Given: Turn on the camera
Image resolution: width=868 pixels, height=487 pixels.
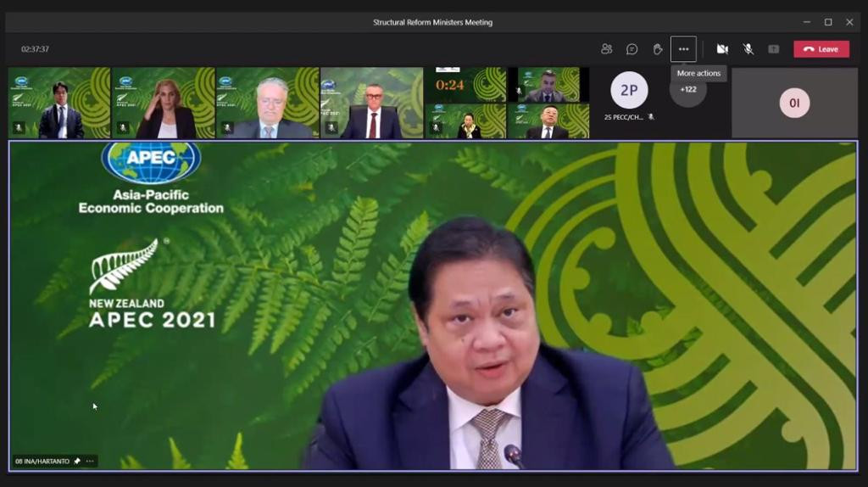Looking at the screenshot, I should (x=722, y=49).
